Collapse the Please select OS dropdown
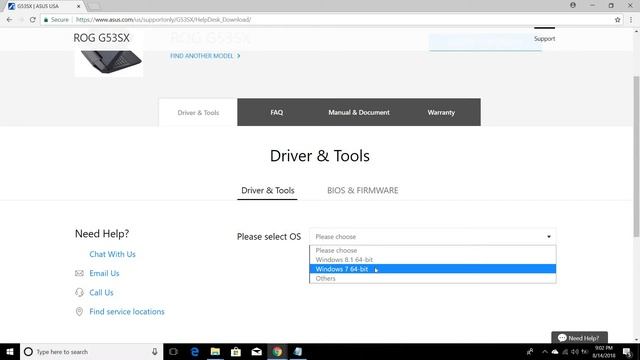 click(433, 237)
